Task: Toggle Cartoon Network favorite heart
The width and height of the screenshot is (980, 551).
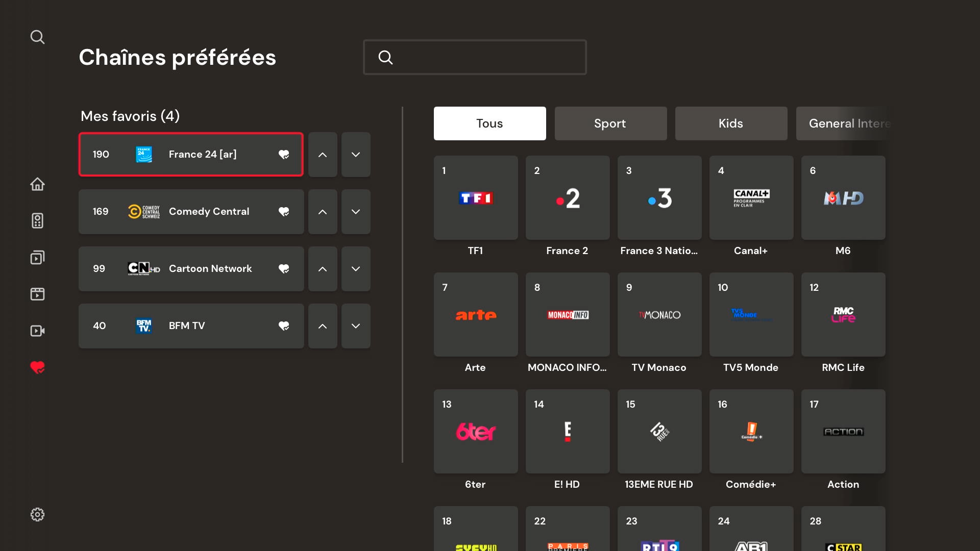Action: tap(284, 269)
